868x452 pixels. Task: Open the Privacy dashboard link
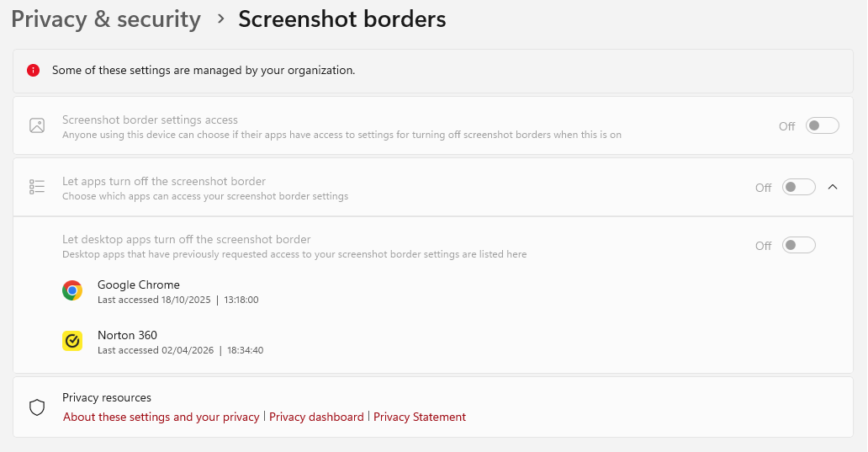click(x=316, y=417)
